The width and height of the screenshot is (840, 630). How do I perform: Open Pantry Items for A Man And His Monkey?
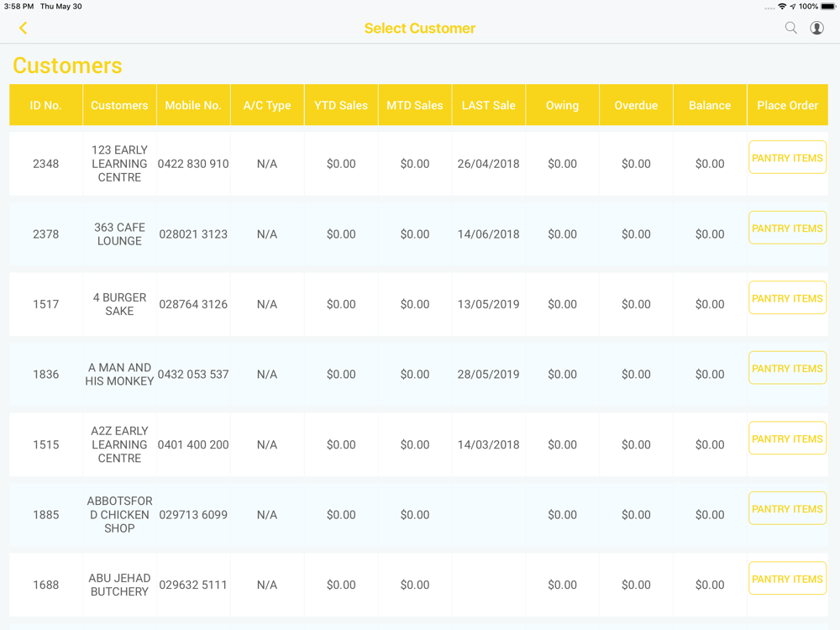[787, 369]
